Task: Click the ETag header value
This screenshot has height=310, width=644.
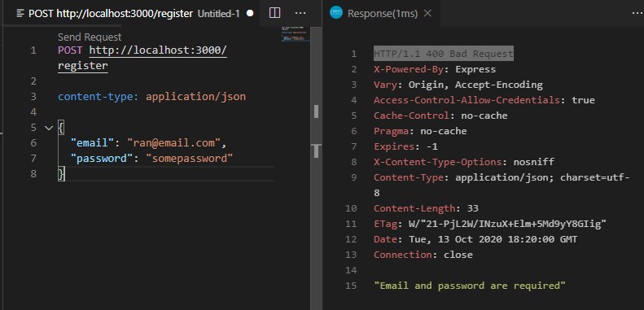Action: [508, 225]
